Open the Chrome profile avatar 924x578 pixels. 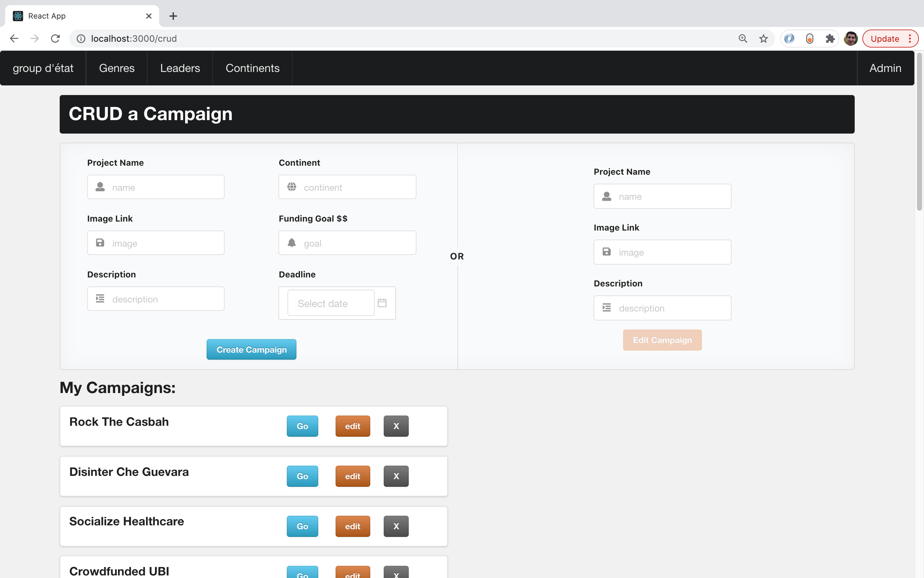[851, 39]
